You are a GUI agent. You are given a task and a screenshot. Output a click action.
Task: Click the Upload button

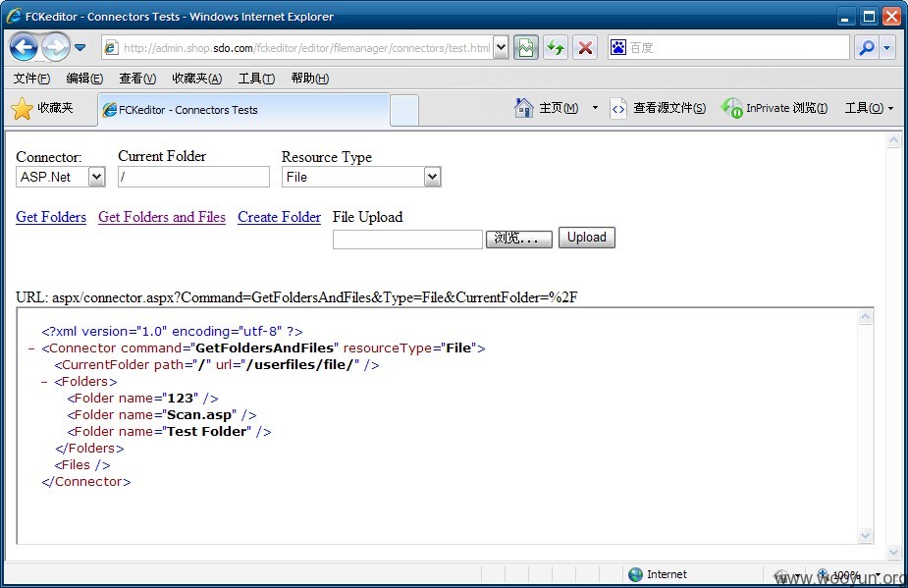587,238
